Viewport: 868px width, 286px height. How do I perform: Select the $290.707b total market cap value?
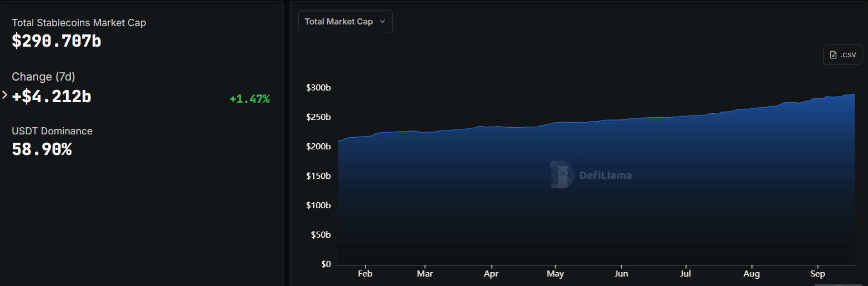(x=57, y=41)
